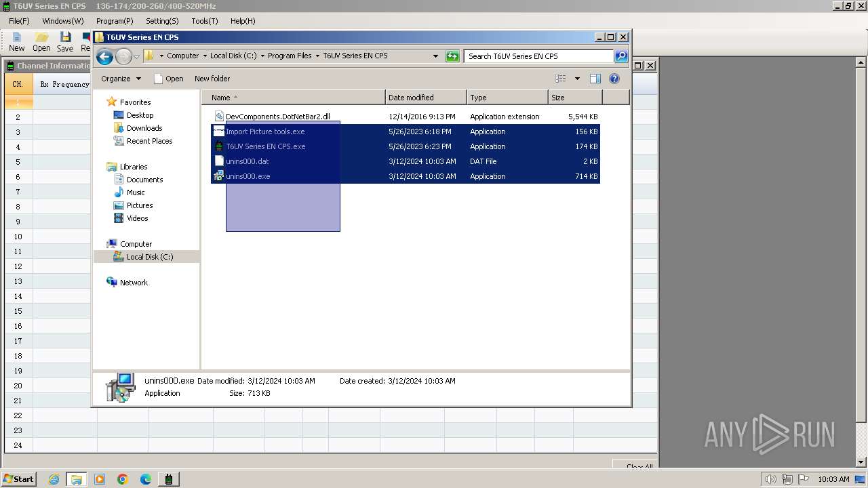
Task: Sort by Date modified column header
Action: [426, 98]
